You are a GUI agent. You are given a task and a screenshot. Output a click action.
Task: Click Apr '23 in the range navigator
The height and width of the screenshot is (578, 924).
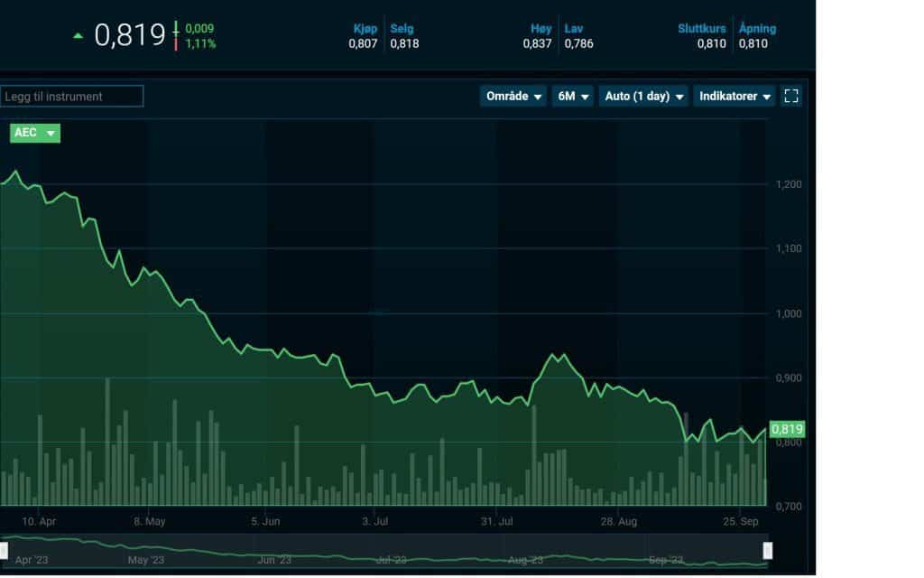coord(32,560)
